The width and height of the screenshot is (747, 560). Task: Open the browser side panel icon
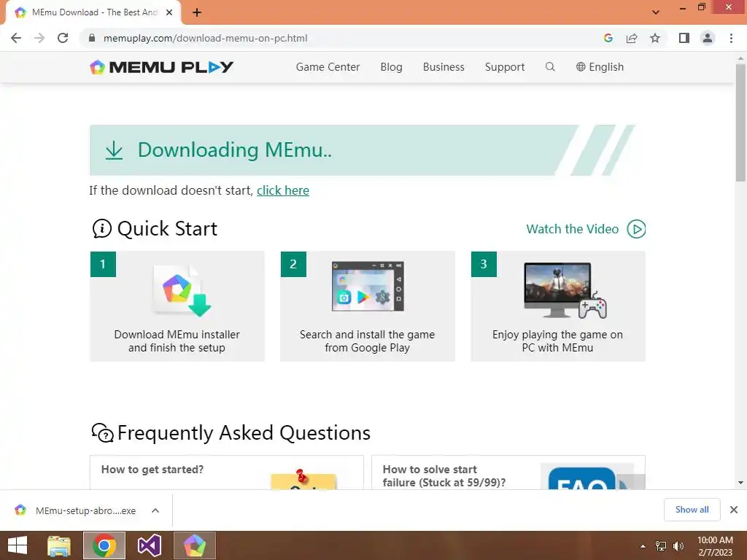pos(684,38)
